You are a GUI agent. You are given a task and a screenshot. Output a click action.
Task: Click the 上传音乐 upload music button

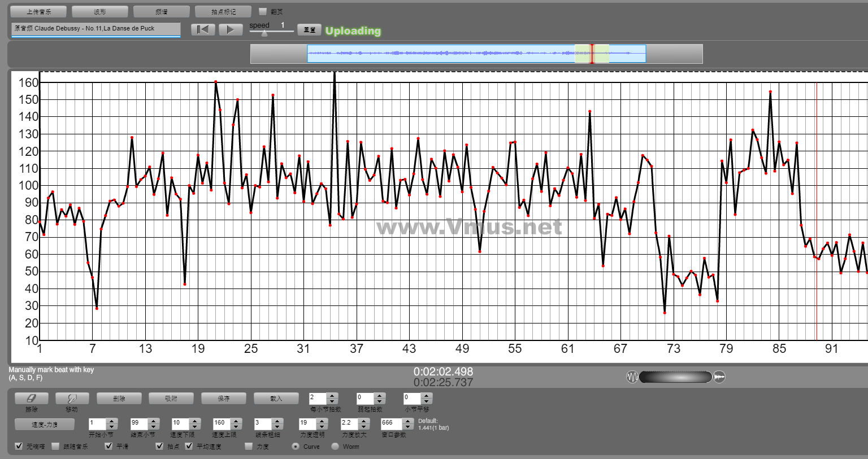coord(38,11)
